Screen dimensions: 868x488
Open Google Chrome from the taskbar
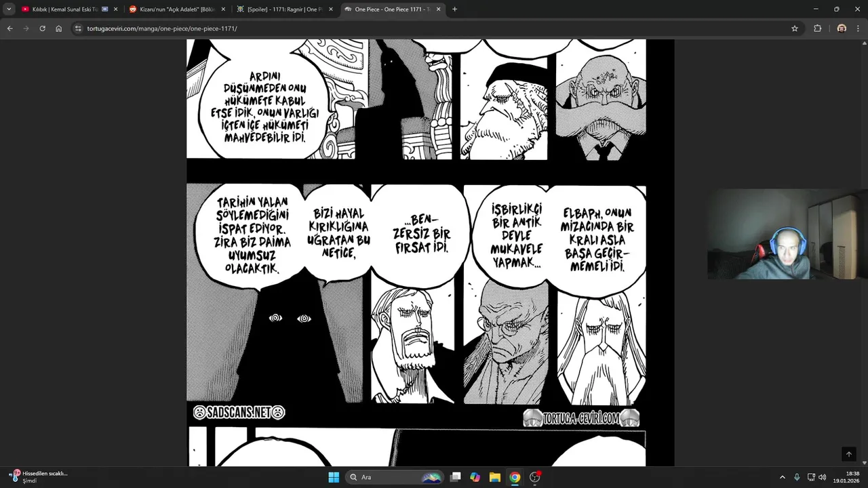515,477
